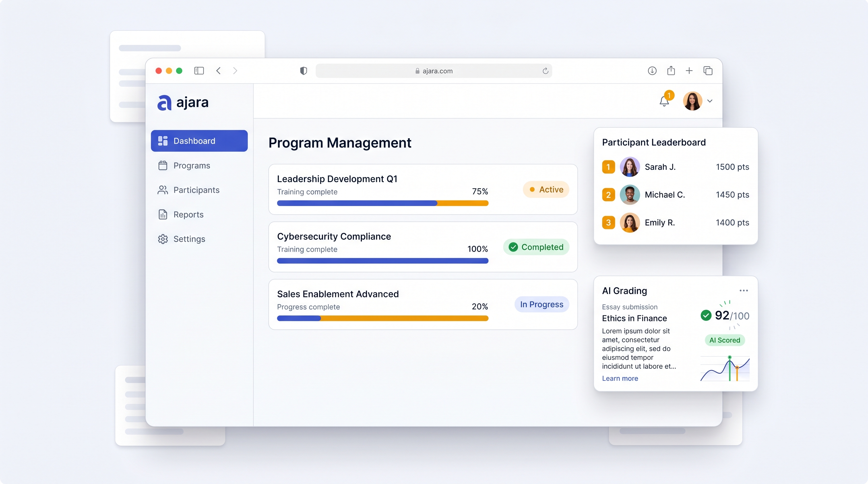Open the Programs menu item
Viewport: 868px width, 484px height.
tap(199, 165)
